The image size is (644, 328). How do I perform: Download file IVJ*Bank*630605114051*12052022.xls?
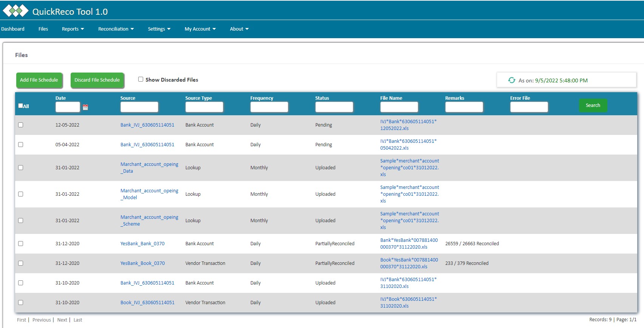click(x=408, y=125)
